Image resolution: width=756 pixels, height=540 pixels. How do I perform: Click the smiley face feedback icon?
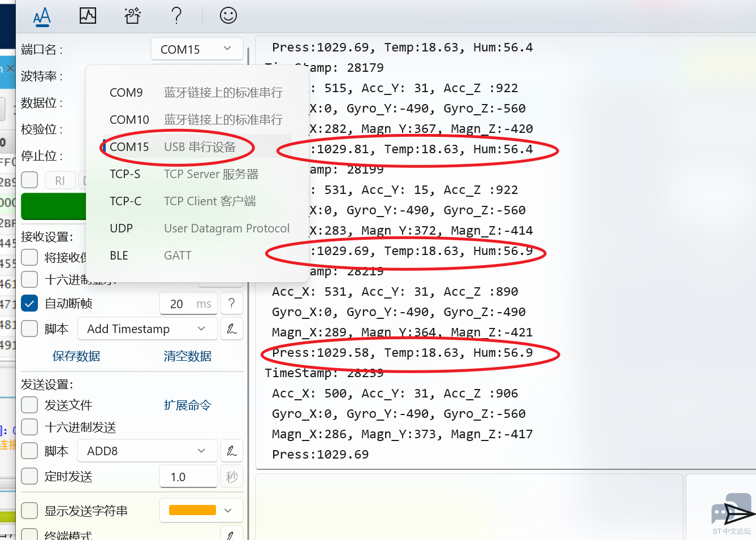click(x=228, y=16)
